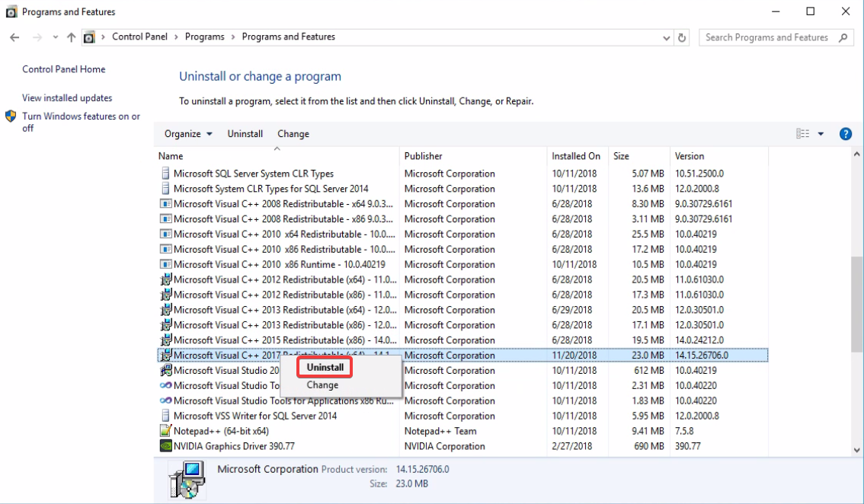Click the list scrollbar up arrow
The width and height of the screenshot is (864, 504).
[x=857, y=155]
